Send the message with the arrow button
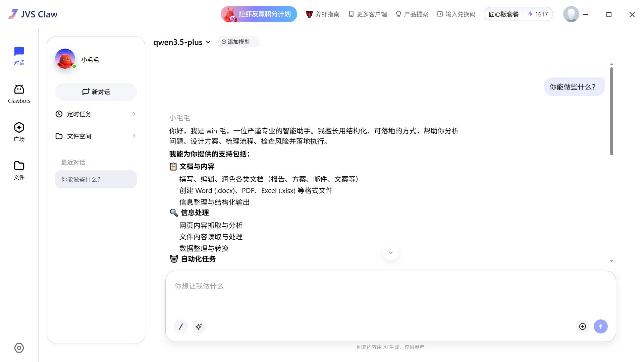This screenshot has height=362, width=644. (601, 326)
